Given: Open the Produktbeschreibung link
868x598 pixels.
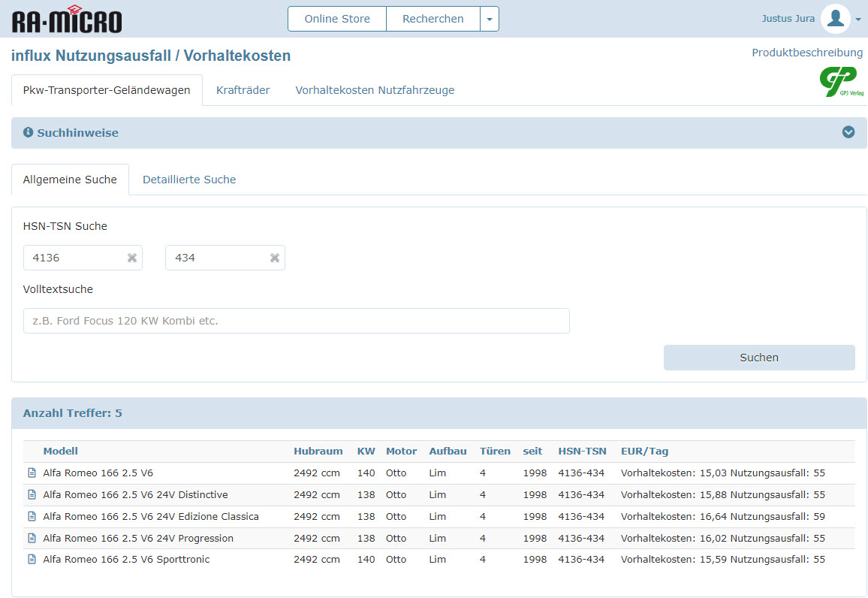Looking at the screenshot, I should click(807, 53).
